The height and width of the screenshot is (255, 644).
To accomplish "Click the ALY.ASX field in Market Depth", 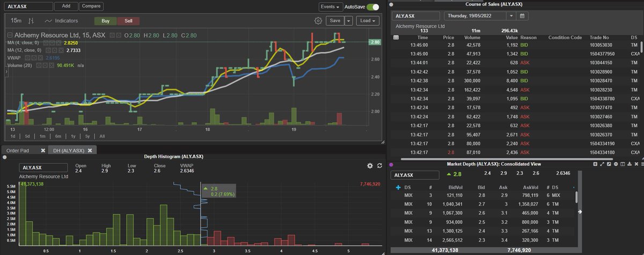I will pos(415,175).
